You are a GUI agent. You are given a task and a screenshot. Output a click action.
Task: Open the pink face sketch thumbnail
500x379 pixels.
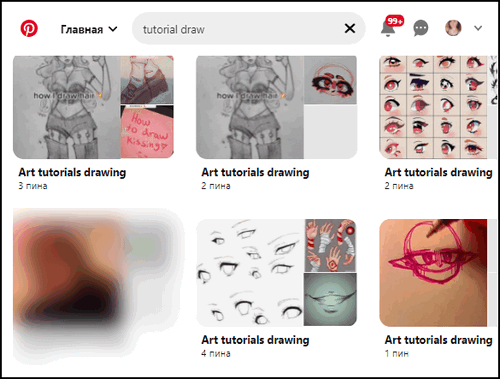(433, 273)
